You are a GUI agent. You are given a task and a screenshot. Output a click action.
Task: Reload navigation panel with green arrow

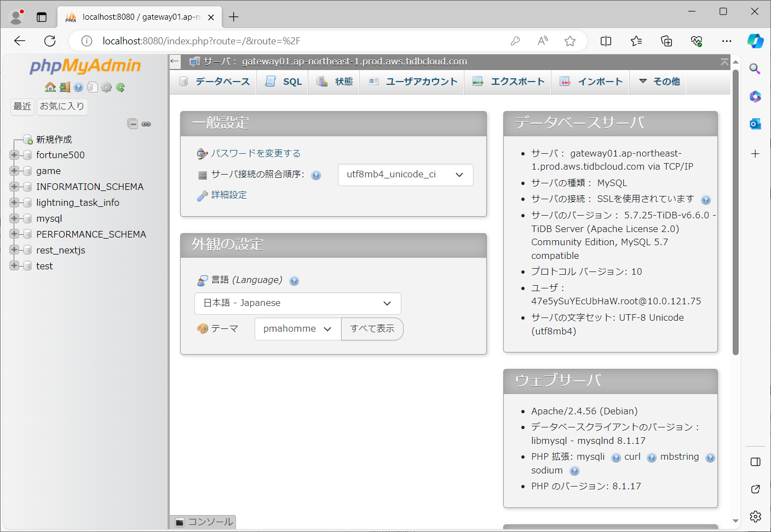click(120, 87)
